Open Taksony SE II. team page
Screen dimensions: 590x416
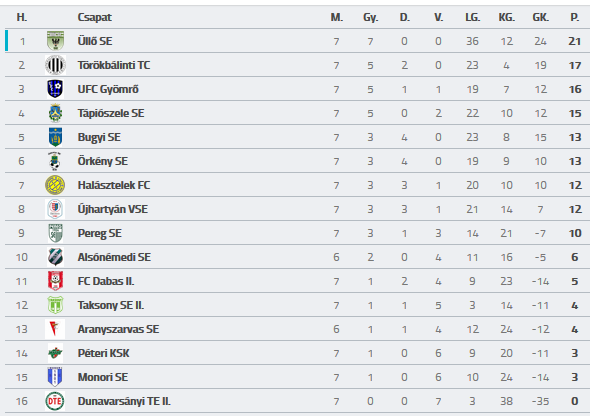click(111, 305)
